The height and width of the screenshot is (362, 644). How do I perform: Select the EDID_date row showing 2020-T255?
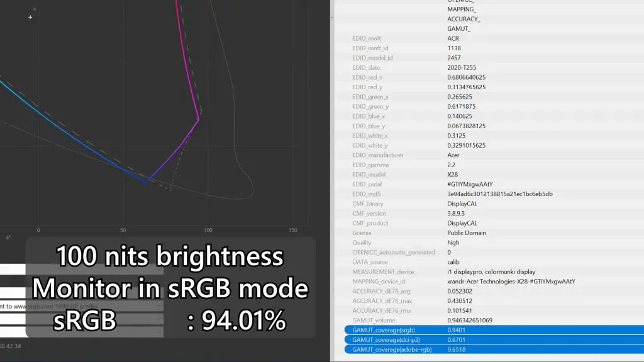pos(491,67)
